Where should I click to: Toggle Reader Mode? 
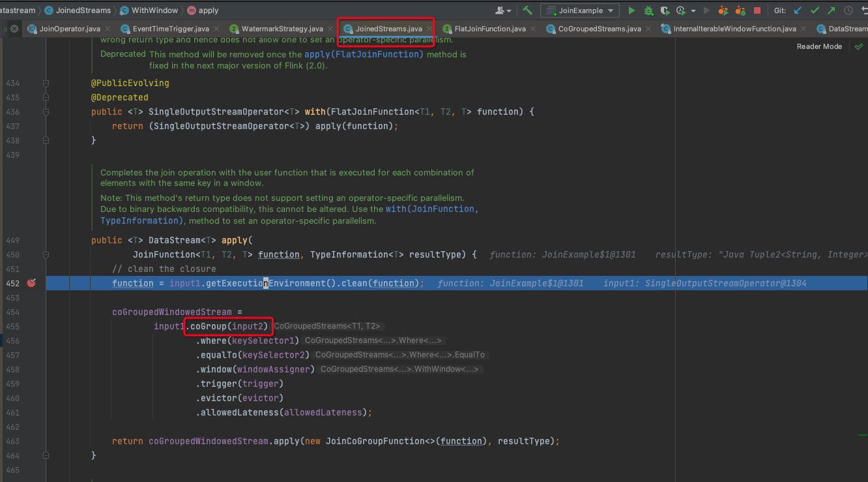(x=819, y=47)
